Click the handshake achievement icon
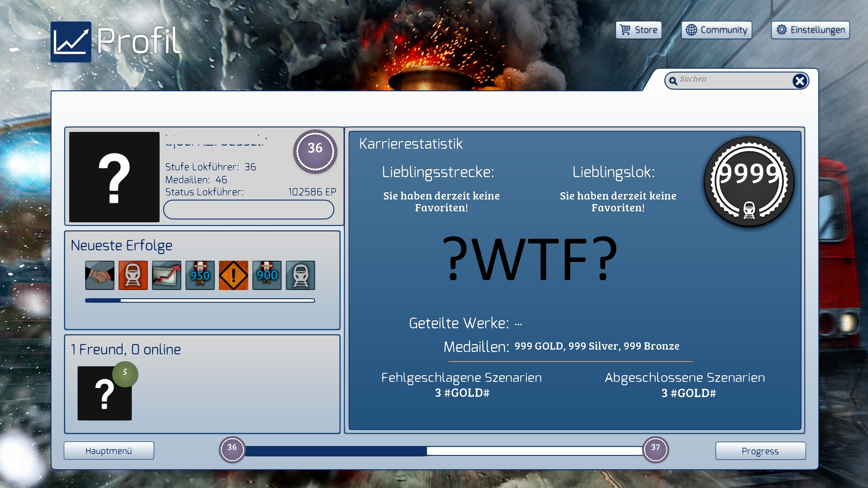 click(99, 275)
